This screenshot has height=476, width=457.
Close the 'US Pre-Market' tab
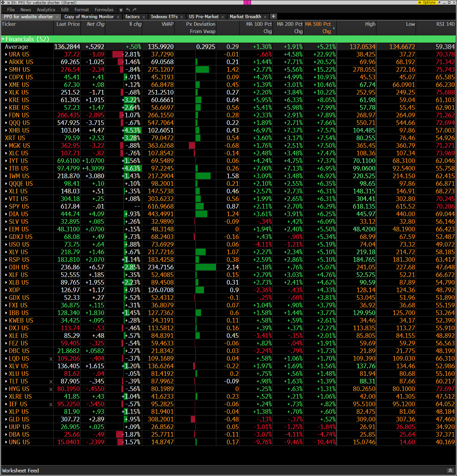(x=223, y=17)
